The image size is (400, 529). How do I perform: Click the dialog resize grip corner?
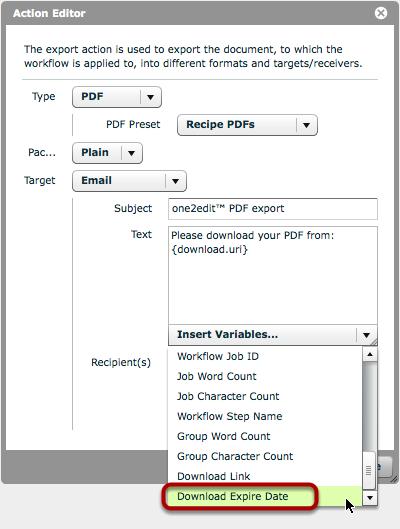393,479
